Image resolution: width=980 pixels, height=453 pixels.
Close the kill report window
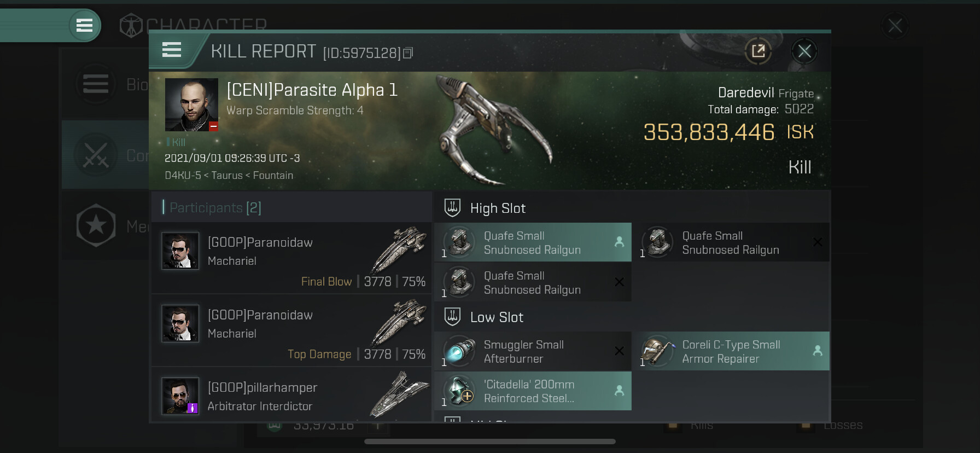pyautogui.click(x=804, y=51)
